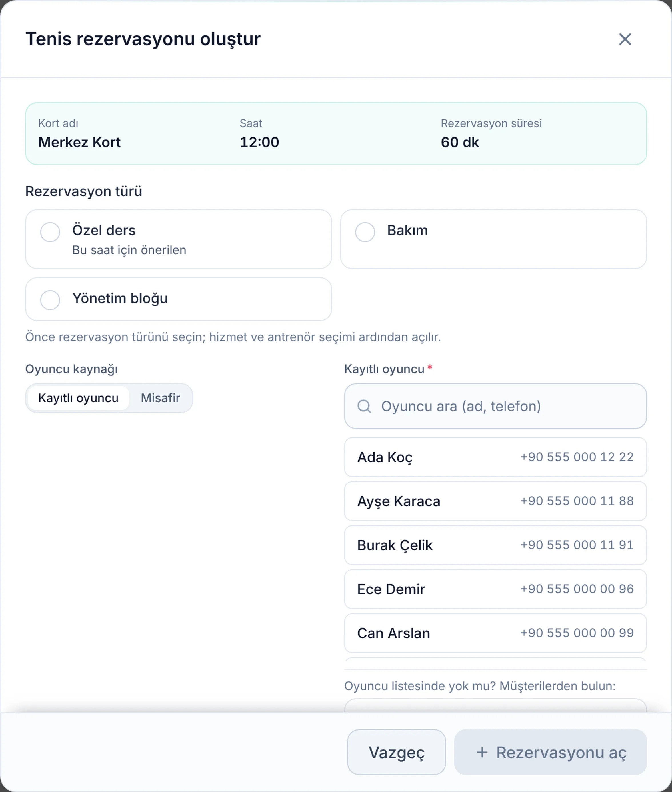Choose player Ada Koç
672x792 pixels.
pyautogui.click(x=495, y=457)
